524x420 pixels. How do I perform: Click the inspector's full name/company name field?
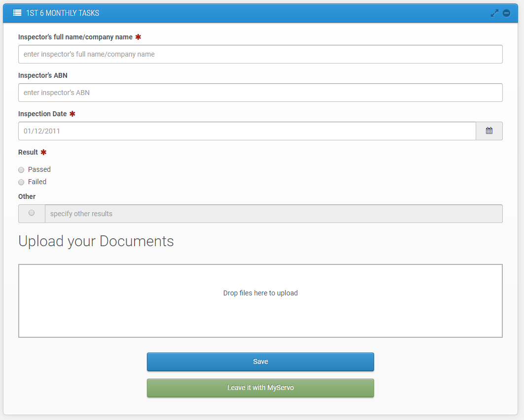point(260,54)
